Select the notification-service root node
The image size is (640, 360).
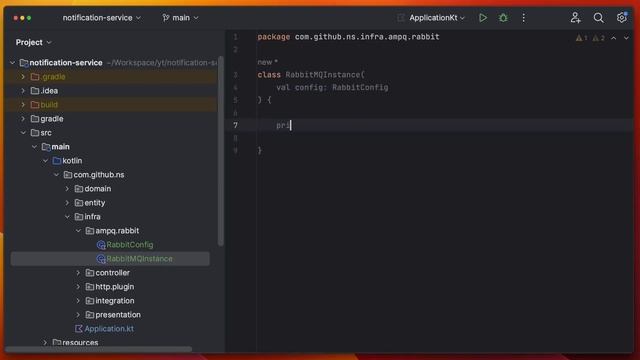pos(65,62)
